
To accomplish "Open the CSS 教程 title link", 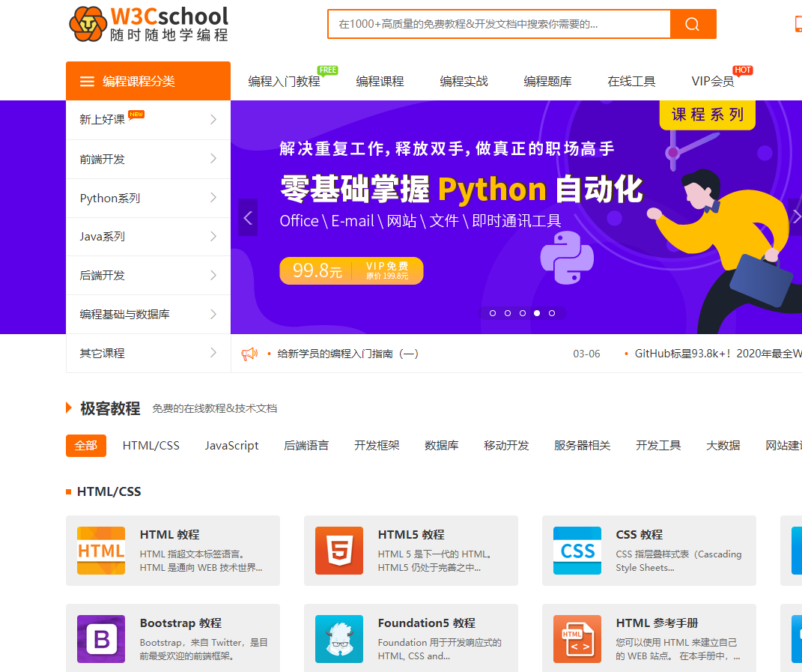I will point(640,534).
